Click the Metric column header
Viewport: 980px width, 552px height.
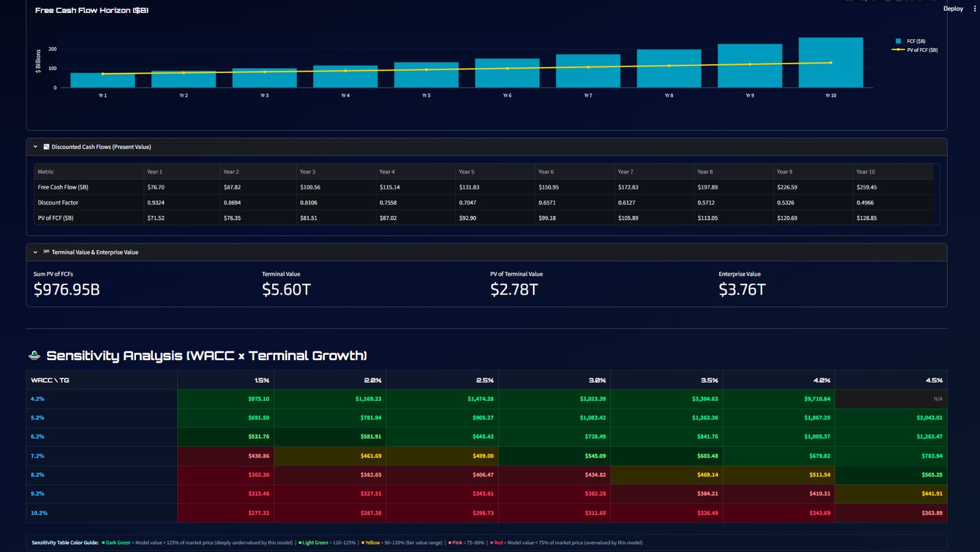(88, 172)
